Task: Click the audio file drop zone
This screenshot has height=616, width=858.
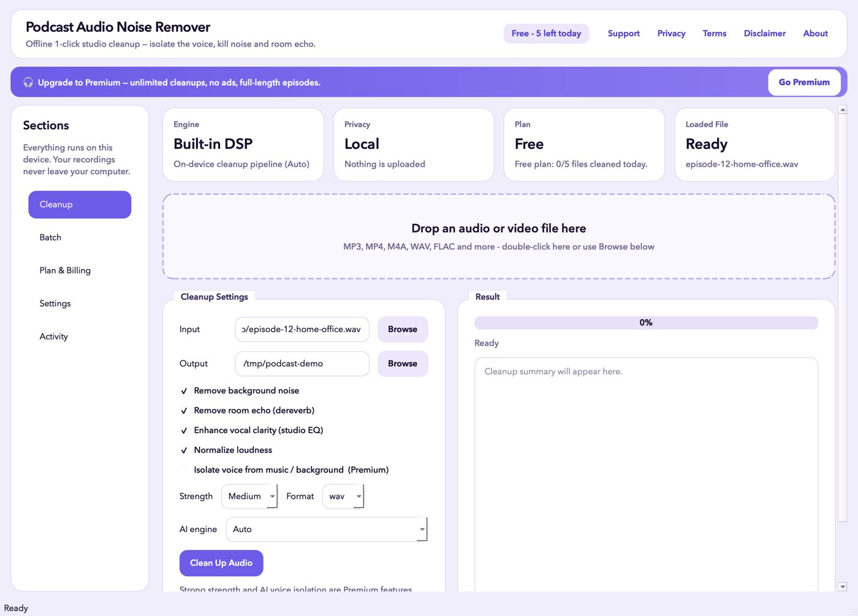Action: point(499,237)
